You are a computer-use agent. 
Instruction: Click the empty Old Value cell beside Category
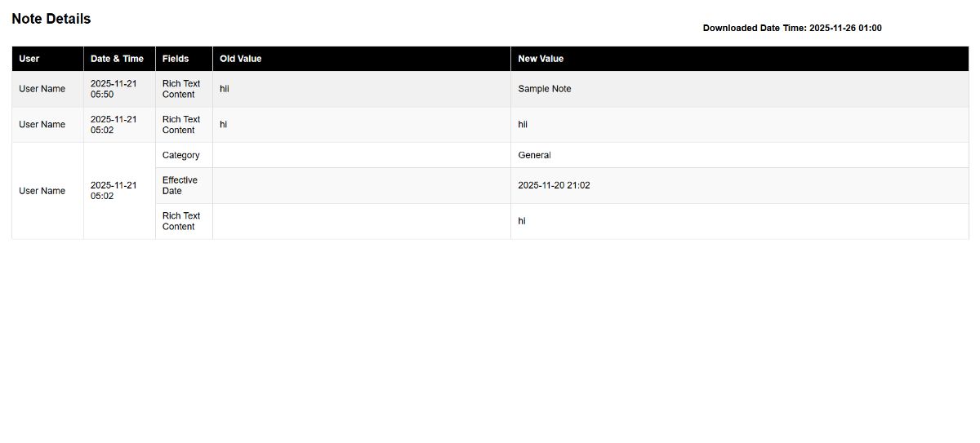(x=361, y=155)
